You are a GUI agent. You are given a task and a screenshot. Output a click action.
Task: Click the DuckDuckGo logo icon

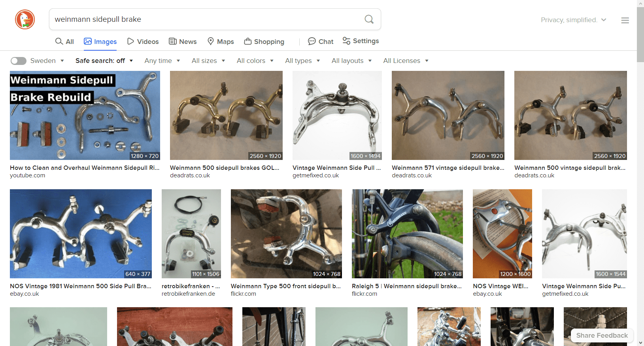[x=25, y=19]
